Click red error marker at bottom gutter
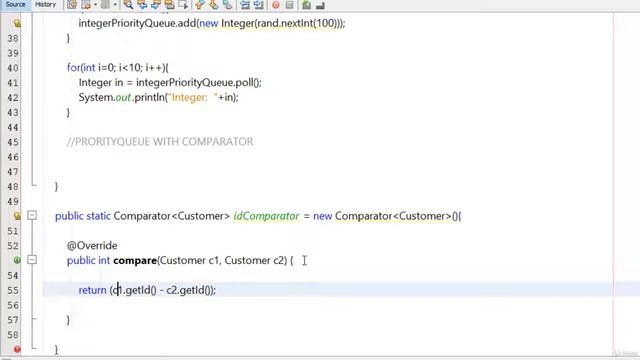Image resolution: width=640 pixels, height=360 pixels. coord(17,349)
